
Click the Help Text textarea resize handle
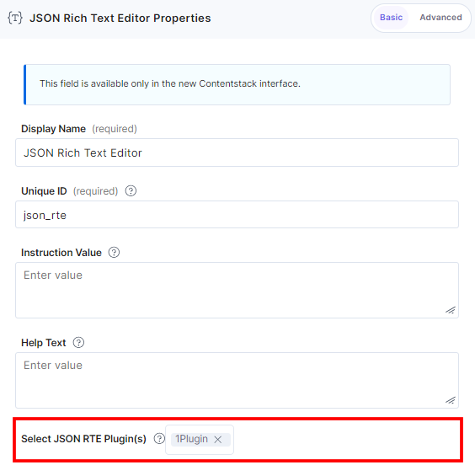point(451,400)
